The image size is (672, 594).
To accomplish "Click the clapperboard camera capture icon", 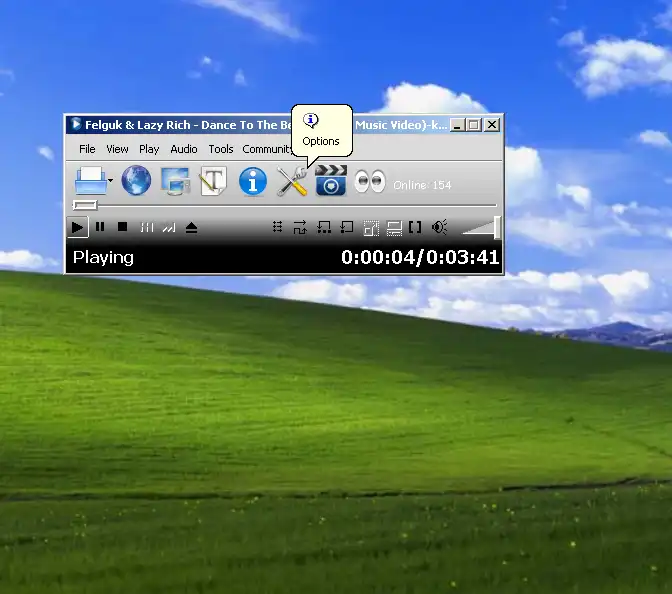I will [331, 180].
